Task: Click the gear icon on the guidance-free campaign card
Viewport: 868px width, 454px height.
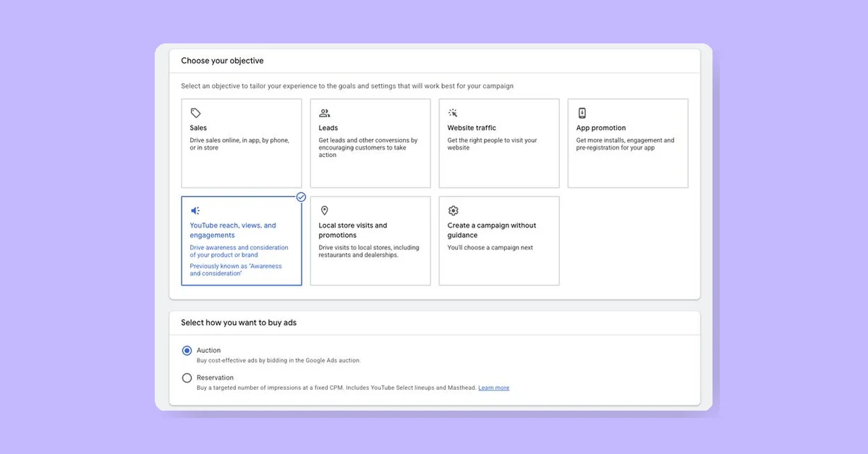Action: point(453,210)
